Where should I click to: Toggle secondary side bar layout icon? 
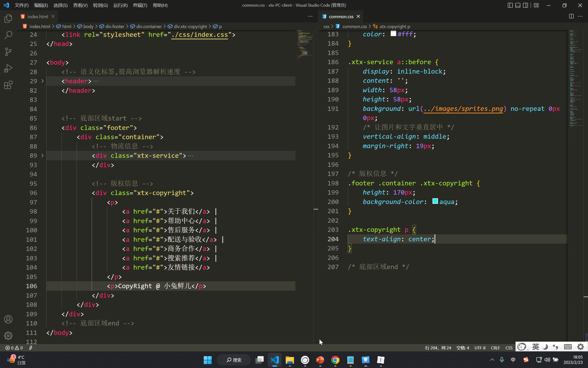pyautogui.click(x=525, y=5)
